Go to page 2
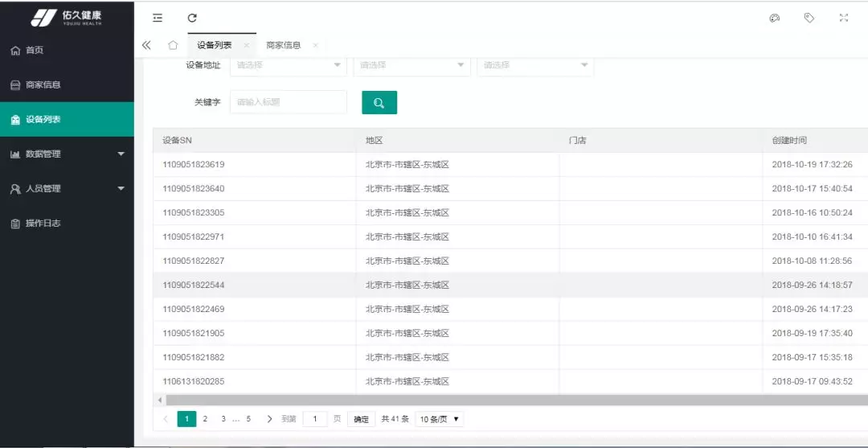868x448 pixels. [205, 419]
